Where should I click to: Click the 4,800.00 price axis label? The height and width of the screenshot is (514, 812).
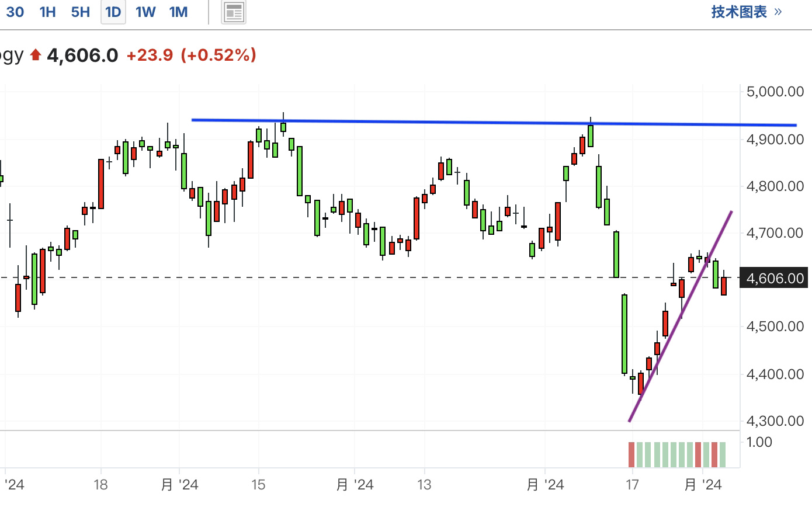(775, 186)
